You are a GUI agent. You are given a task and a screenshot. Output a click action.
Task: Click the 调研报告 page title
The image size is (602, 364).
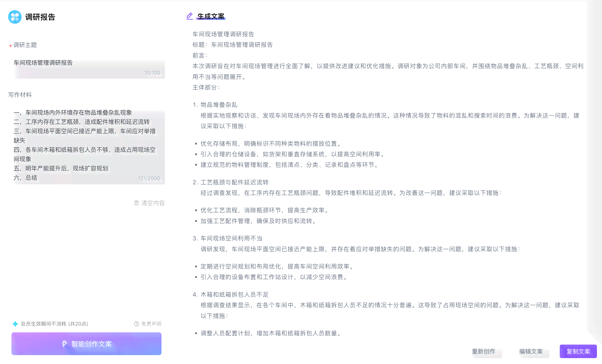[x=40, y=17]
